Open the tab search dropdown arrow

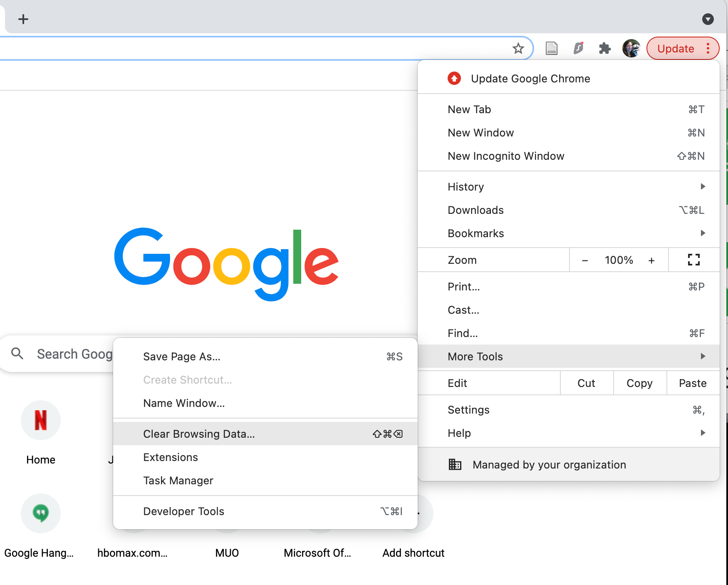pyautogui.click(x=708, y=19)
